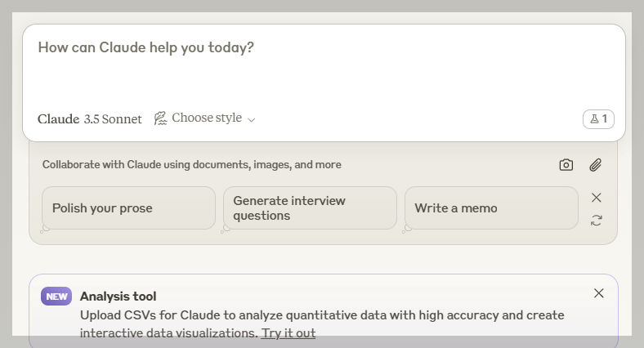Screen dimensions: 644x348
Task: Open the Choose style dropdown
Action: pos(206,118)
